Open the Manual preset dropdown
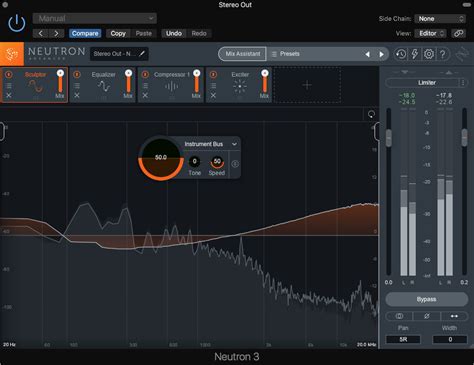The width and height of the screenshot is (474, 365). [95, 18]
